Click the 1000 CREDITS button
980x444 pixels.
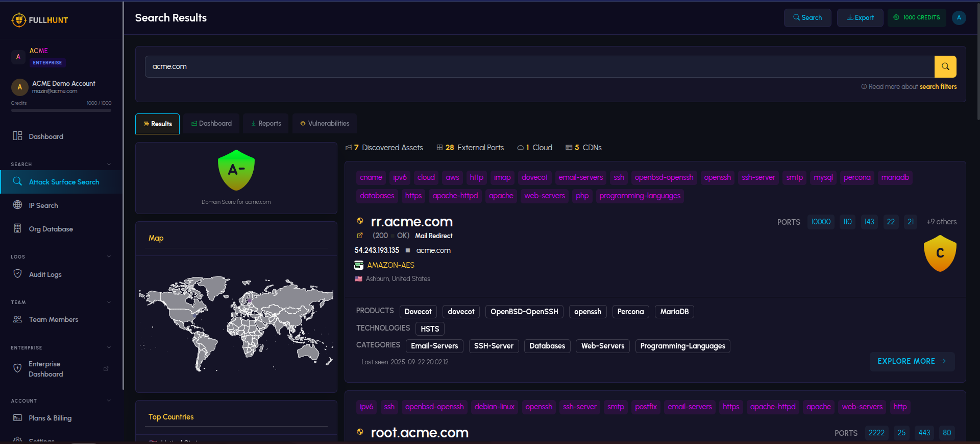pos(917,18)
